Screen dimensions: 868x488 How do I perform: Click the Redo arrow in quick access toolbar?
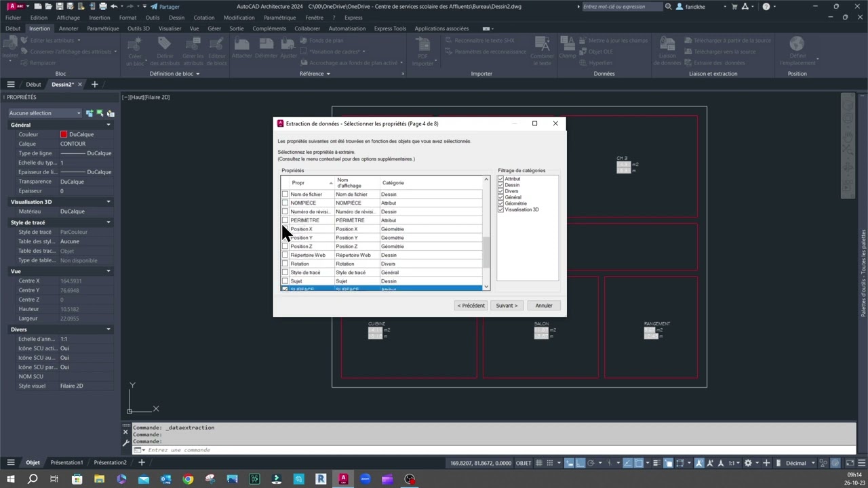130,6
